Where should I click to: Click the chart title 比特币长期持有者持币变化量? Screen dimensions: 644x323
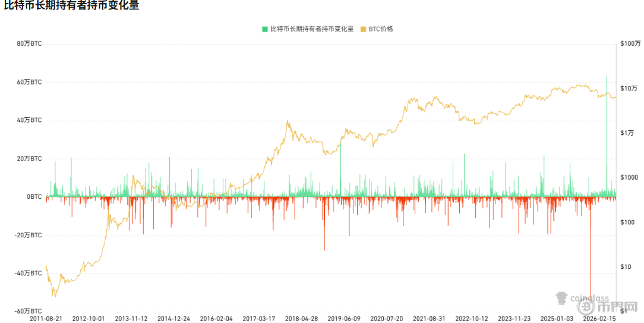(71, 5)
